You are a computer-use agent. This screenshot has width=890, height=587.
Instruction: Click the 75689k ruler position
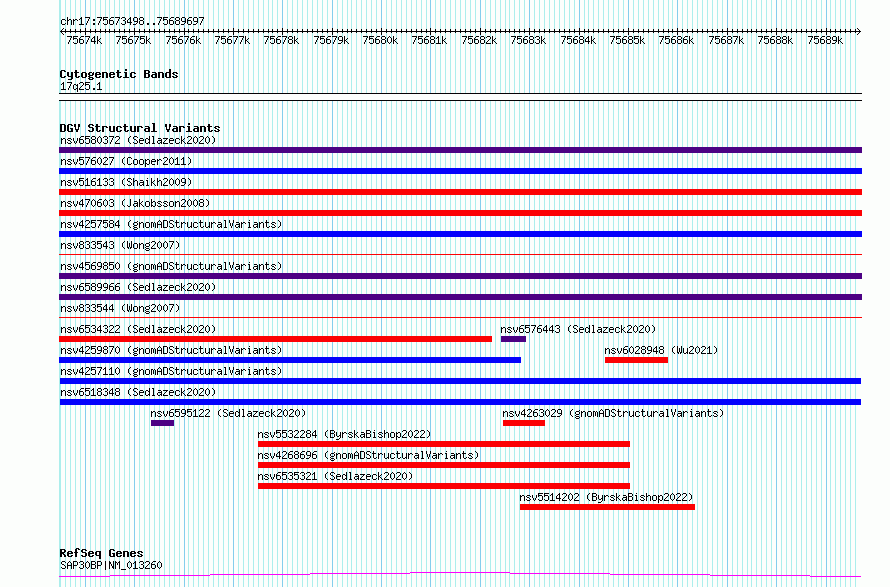(x=825, y=40)
